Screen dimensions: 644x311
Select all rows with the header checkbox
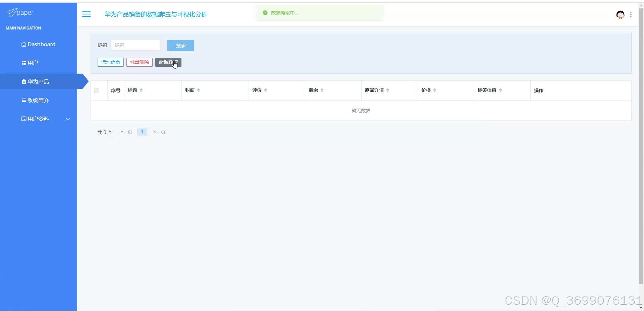97,90
